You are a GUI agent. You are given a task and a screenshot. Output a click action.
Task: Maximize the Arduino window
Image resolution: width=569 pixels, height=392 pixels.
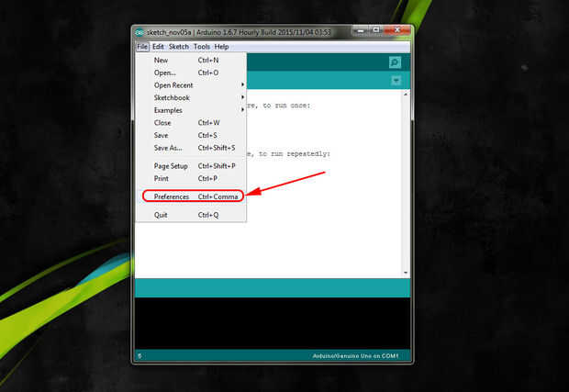[x=376, y=31]
